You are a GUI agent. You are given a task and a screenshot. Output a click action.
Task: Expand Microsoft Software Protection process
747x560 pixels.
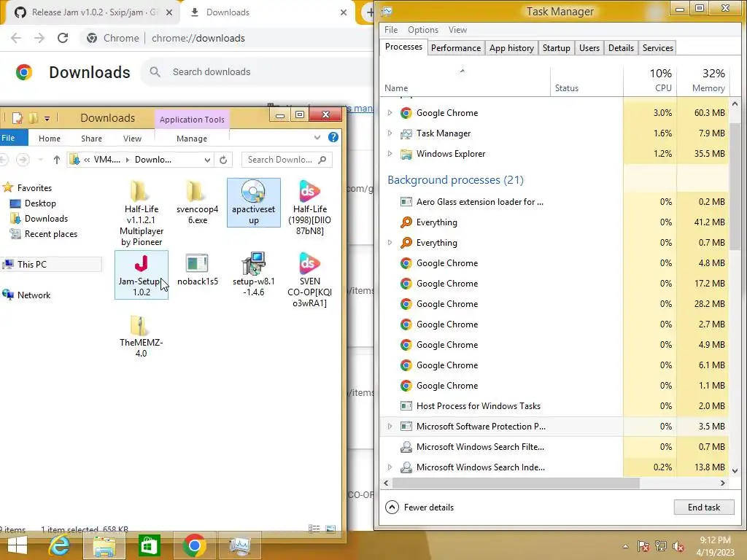click(390, 427)
